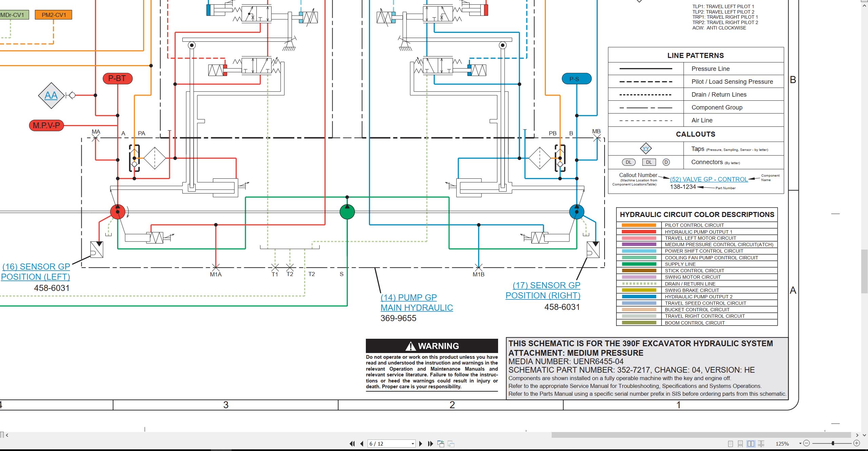Image resolution: width=868 pixels, height=451 pixels.
Task: Click the red M.P.V-P connector label
Action: (46, 125)
